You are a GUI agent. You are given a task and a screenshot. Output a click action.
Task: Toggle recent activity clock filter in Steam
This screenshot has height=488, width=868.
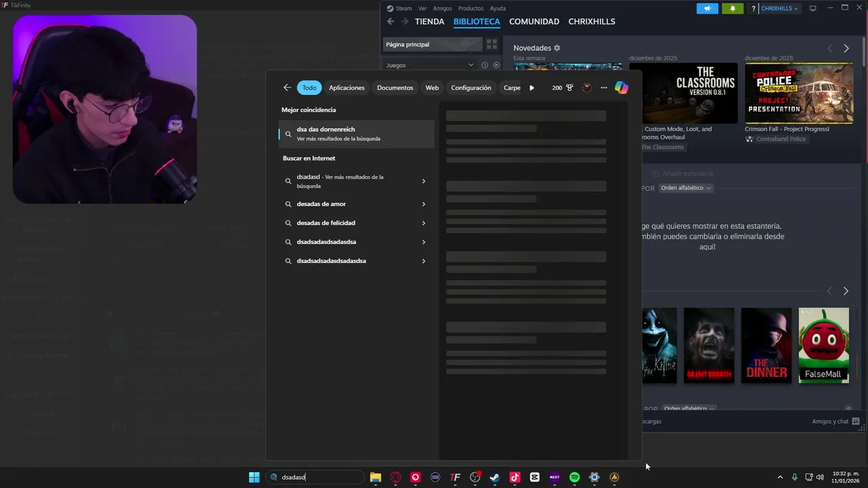tap(485, 65)
